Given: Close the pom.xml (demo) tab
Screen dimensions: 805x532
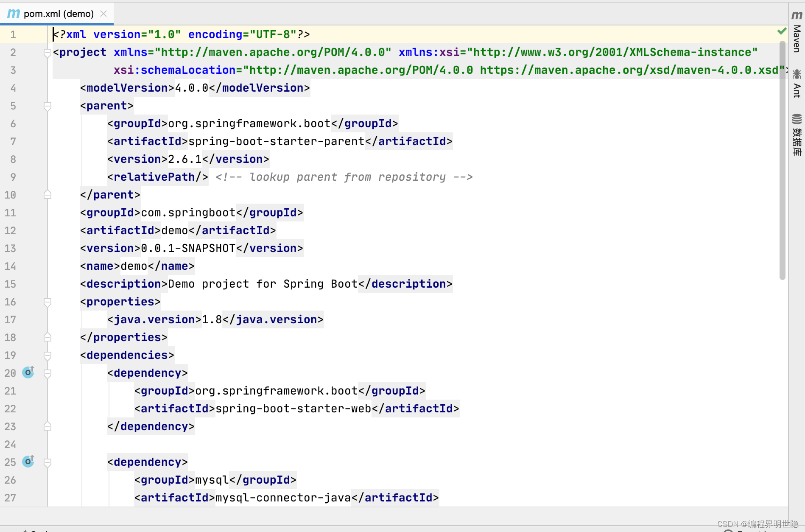Looking at the screenshot, I should pyautogui.click(x=103, y=14).
